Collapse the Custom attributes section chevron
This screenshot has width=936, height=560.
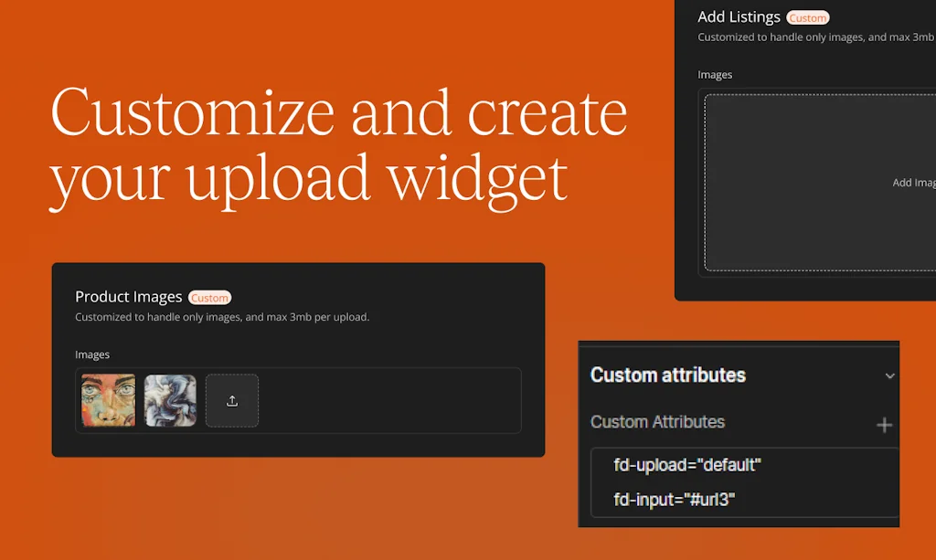click(x=889, y=375)
